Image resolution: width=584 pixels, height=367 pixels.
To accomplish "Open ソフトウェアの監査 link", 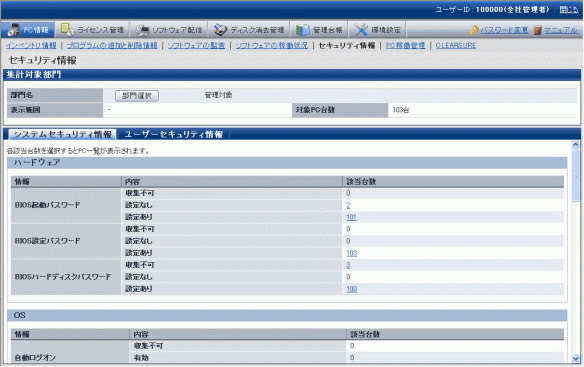I will click(x=196, y=45).
